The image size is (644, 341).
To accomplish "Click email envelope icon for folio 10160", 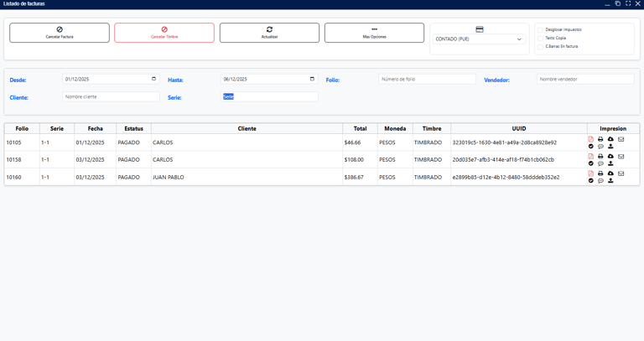I will (621, 173).
